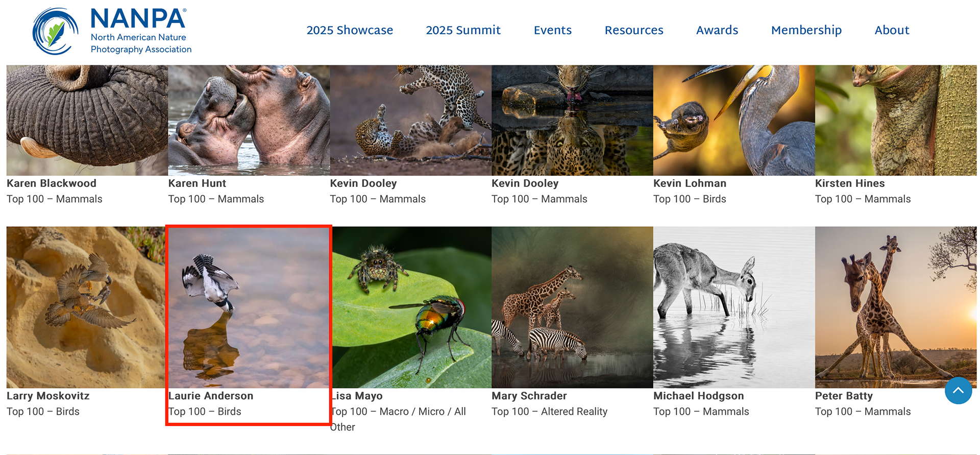This screenshot has width=980, height=455.
Task: Open Kirsten Hines' tarsier photo
Action: coord(896,120)
